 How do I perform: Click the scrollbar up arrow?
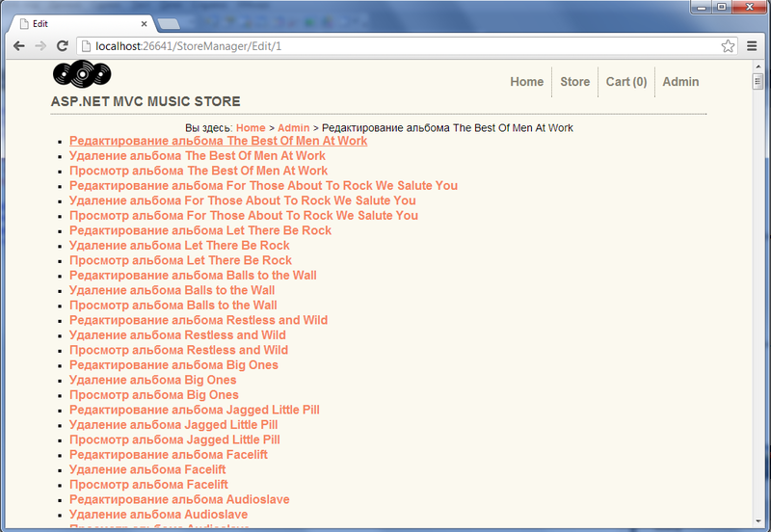(x=758, y=66)
